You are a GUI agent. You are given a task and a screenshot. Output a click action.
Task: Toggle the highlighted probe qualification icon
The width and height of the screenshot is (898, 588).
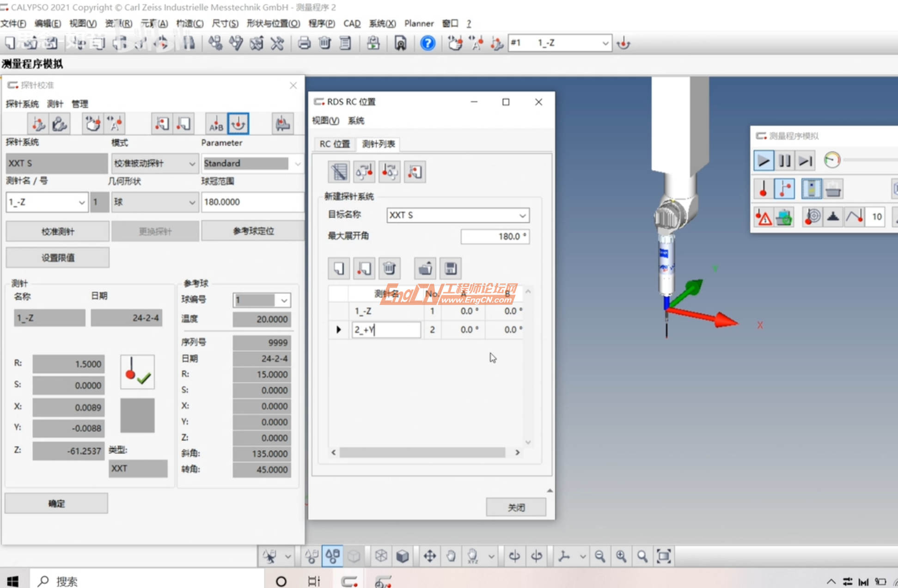pyautogui.click(x=238, y=124)
